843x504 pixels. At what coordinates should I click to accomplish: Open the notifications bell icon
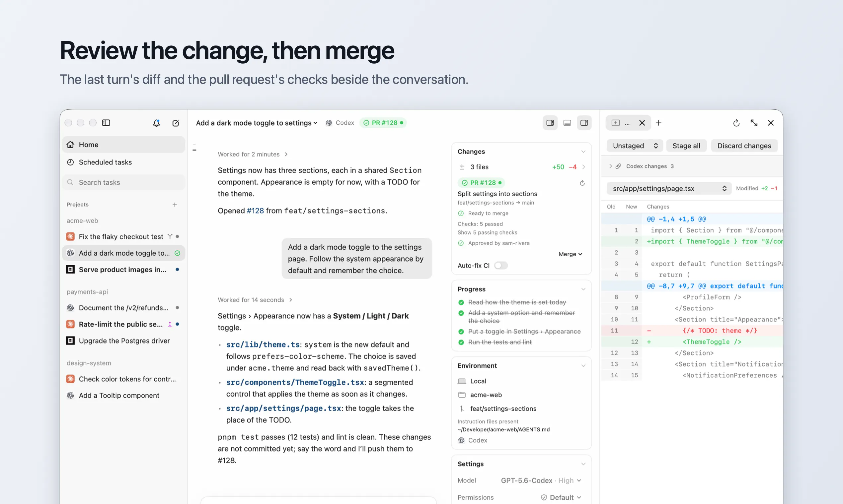[x=156, y=123]
